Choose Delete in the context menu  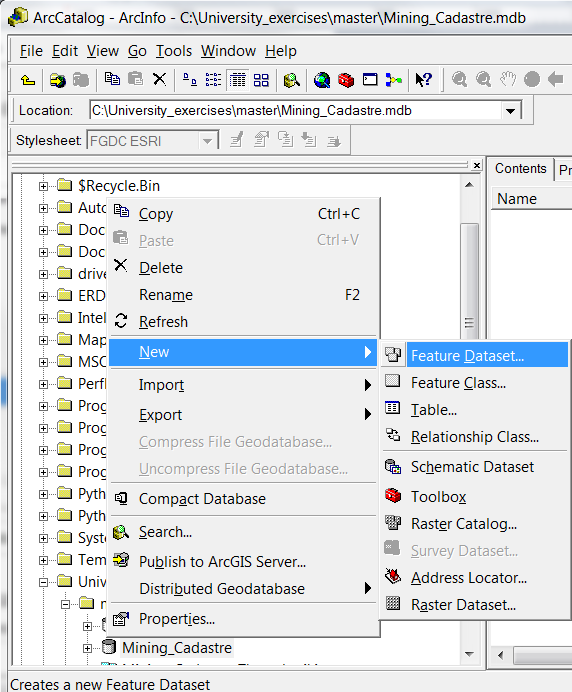pos(242,268)
